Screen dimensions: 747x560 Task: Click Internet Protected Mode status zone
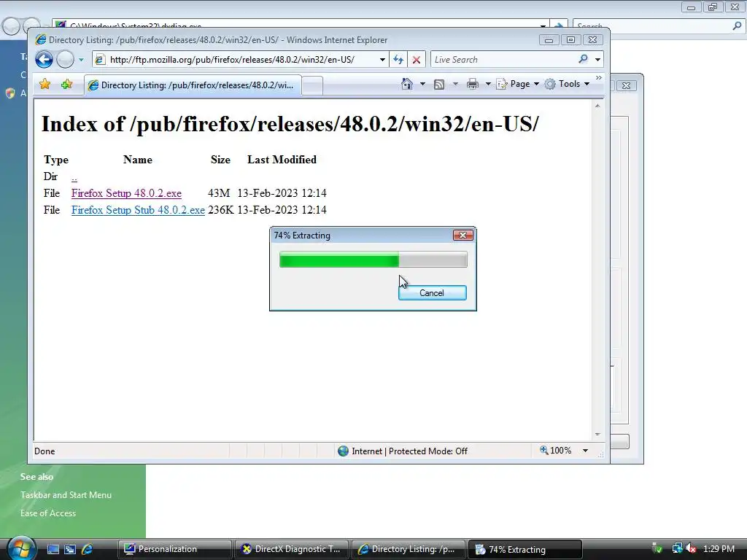pos(403,451)
